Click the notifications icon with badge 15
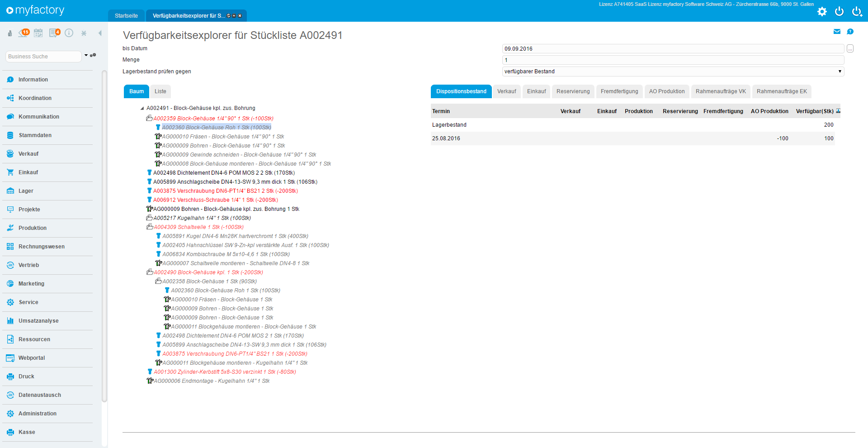The width and height of the screenshot is (868, 448). tap(24, 33)
